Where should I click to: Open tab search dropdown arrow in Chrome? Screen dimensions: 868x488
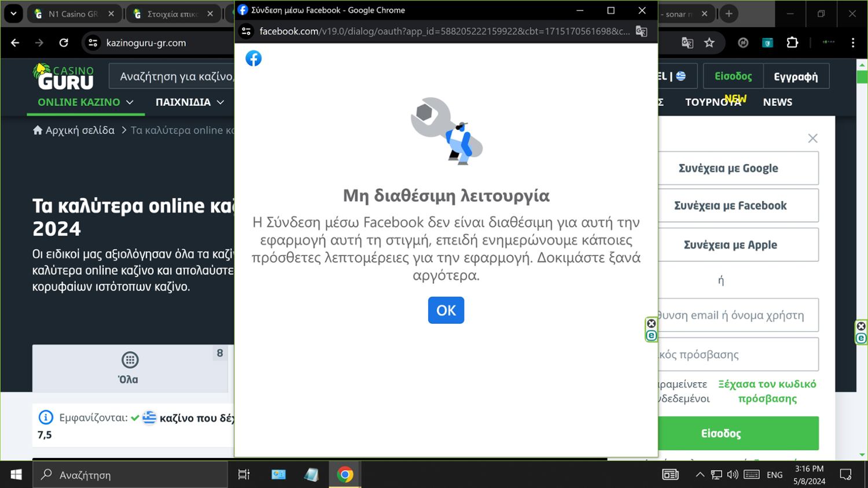click(13, 13)
